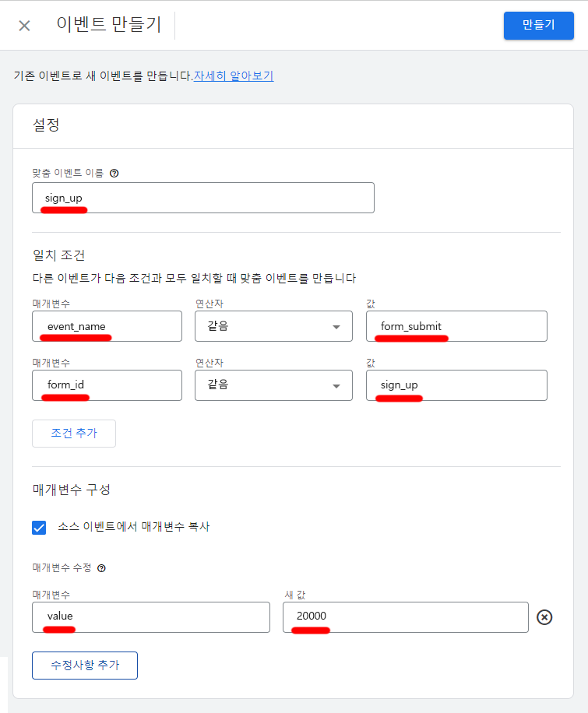The width and height of the screenshot is (588, 713).
Task: Open help for the custom event name field
Action: (114, 173)
